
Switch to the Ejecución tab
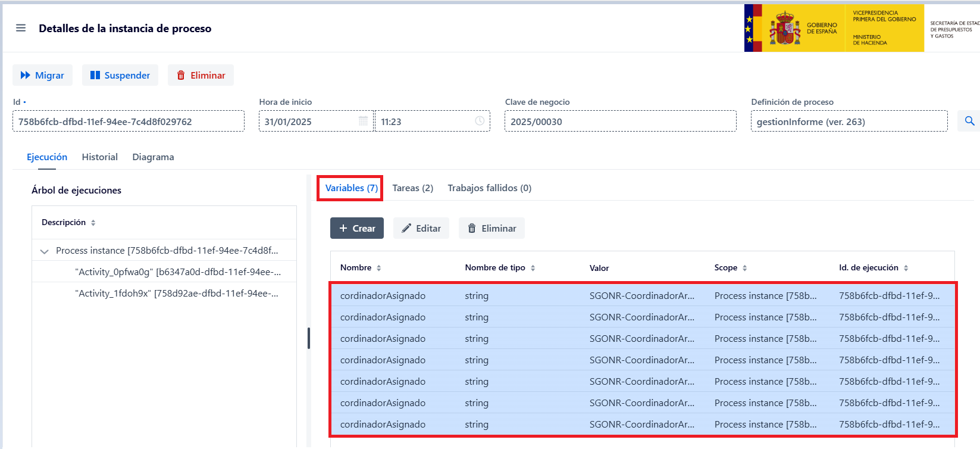(x=47, y=157)
